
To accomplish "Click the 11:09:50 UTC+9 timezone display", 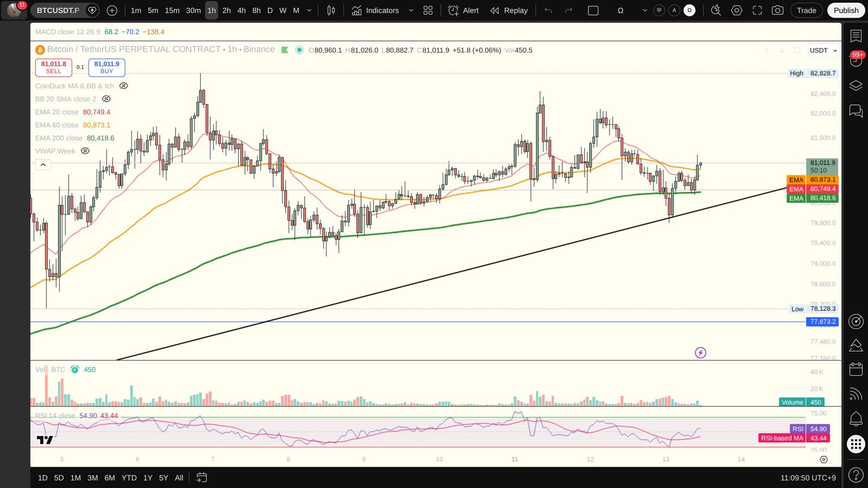I will [808, 478].
